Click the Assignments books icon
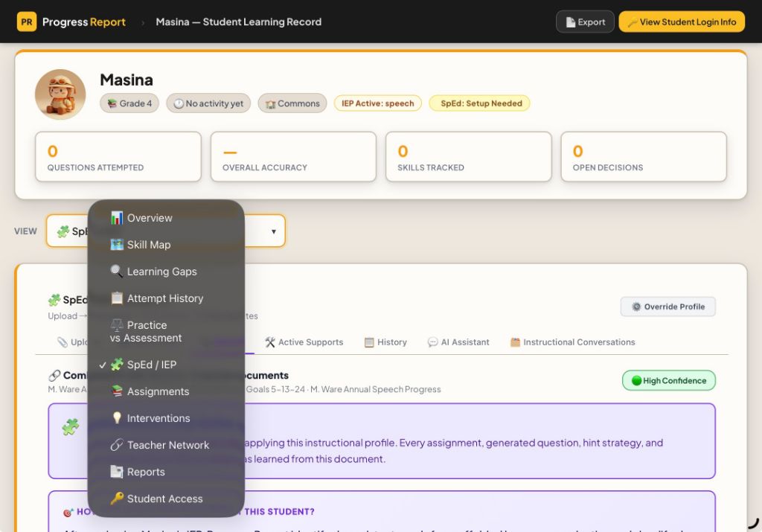Image resolution: width=762 pixels, height=532 pixels. point(117,391)
